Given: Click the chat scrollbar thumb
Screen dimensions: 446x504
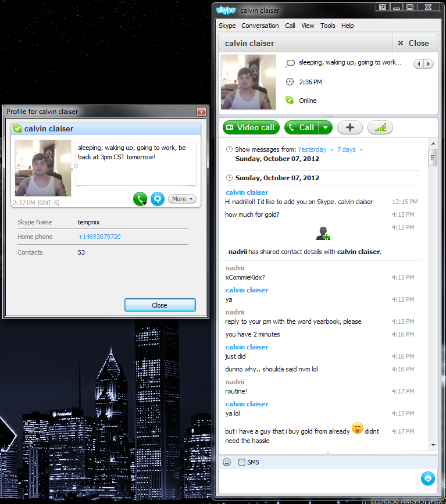Looking at the screenshot, I should click(433, 158).
